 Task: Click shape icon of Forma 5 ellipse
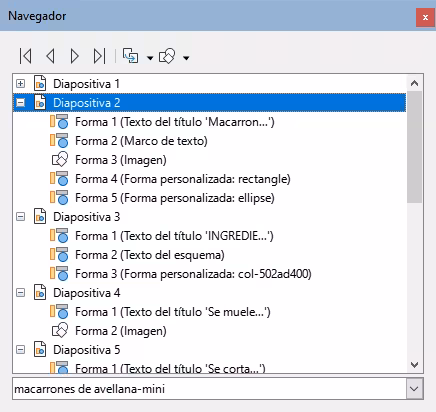59,198
